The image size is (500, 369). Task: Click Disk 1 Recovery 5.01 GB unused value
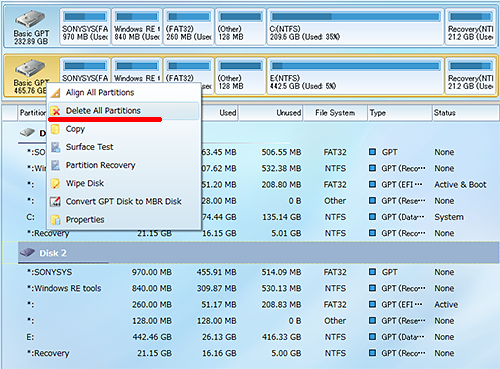(x=286, y=233)
